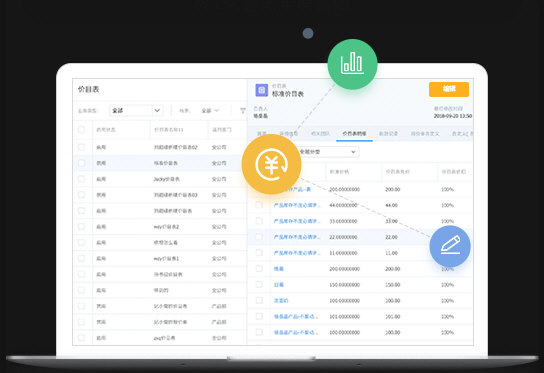Open the 全部分类 category dropdown
This screenshot has height=373, width=544.
[x=327, y=152]
